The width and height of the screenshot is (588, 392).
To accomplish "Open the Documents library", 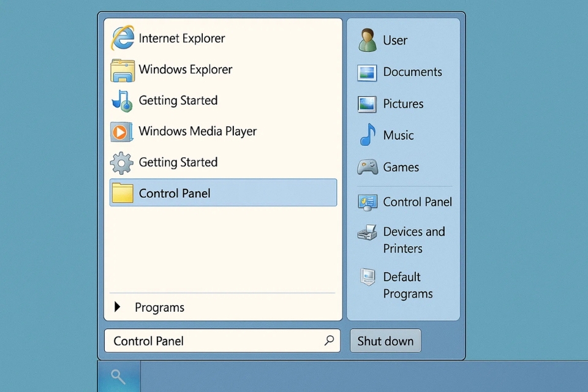I will coord(412,72).
